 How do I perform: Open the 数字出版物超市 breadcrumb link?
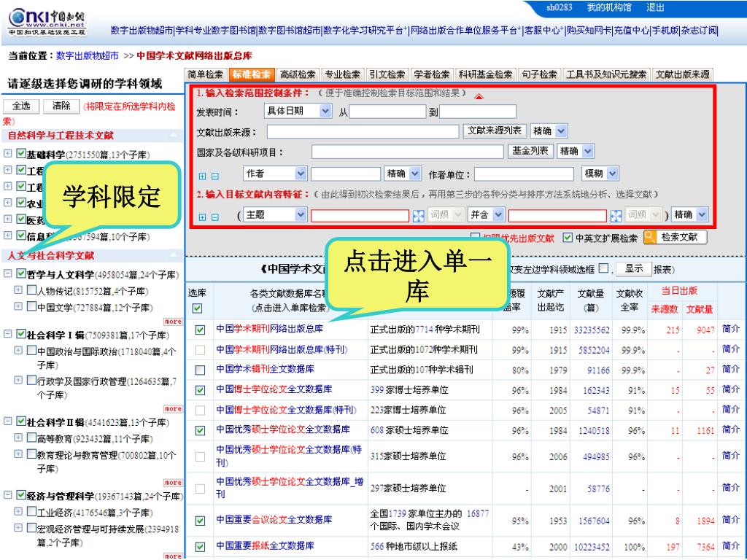(x=88, y=55)
